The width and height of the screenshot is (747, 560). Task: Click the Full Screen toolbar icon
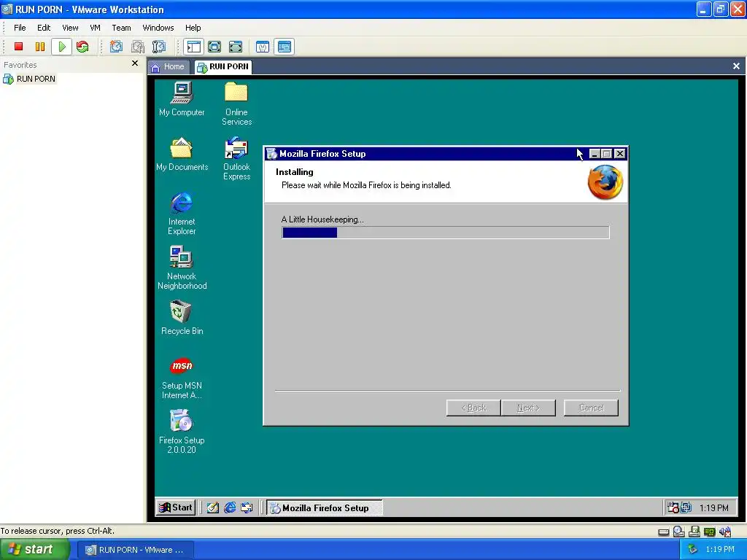point(236,47)
